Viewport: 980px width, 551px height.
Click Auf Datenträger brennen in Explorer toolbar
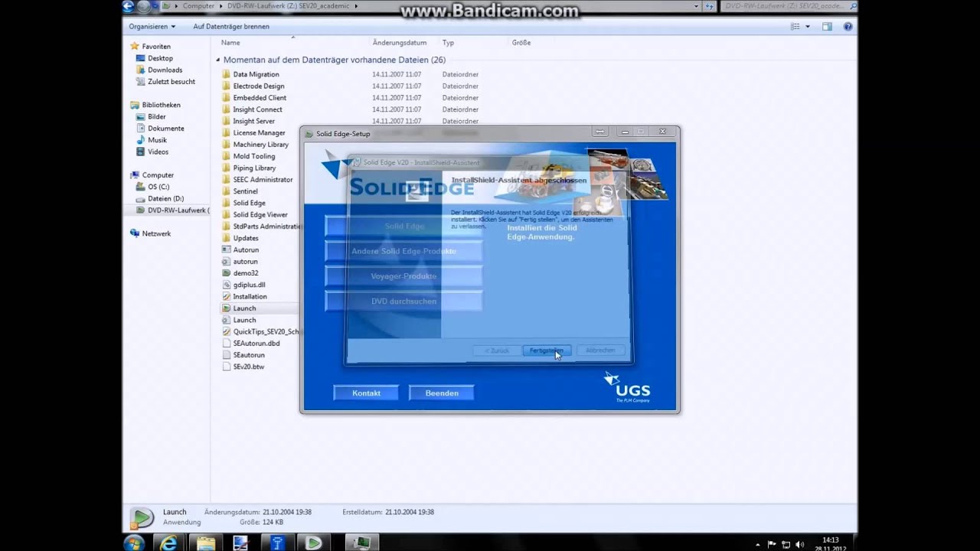pos(231,26)
